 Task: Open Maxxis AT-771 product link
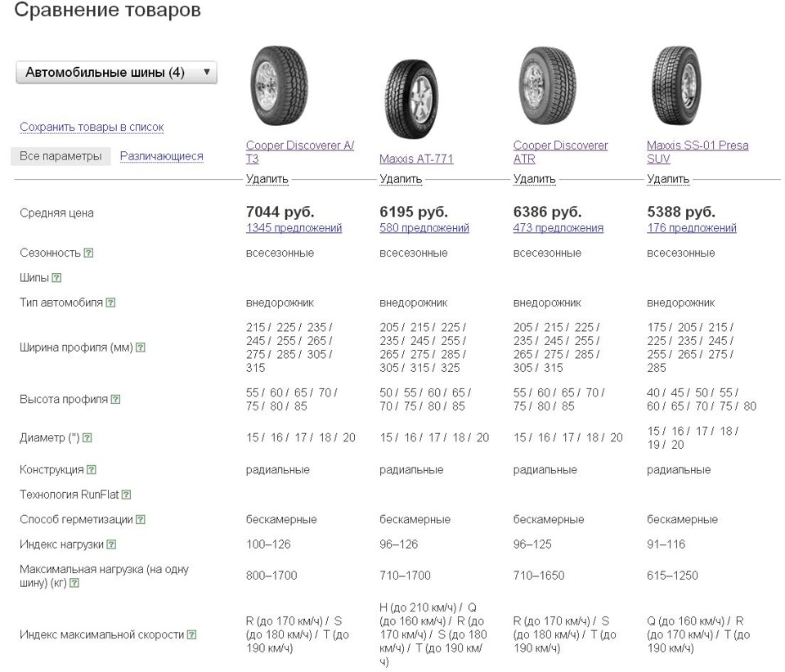click(x=416, y=159)
